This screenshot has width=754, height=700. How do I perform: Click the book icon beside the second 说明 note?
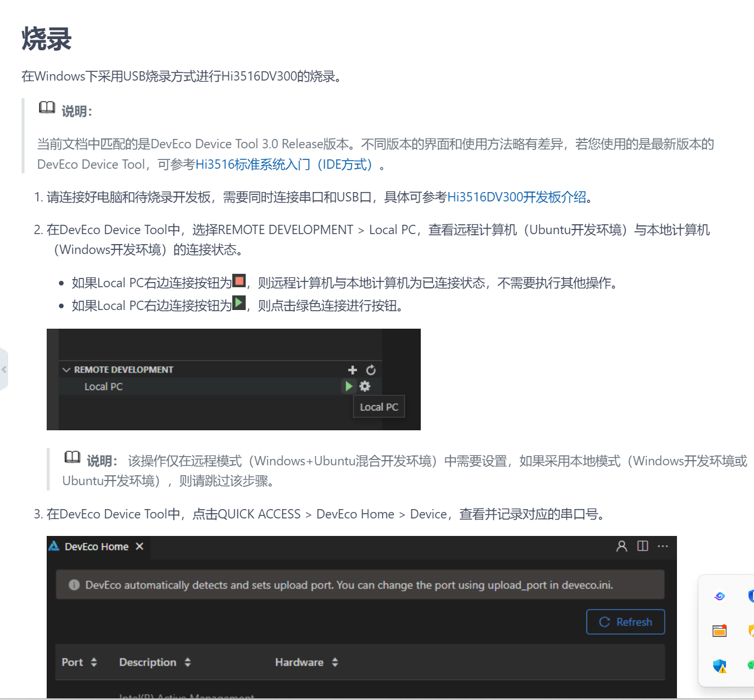(72, 457)
